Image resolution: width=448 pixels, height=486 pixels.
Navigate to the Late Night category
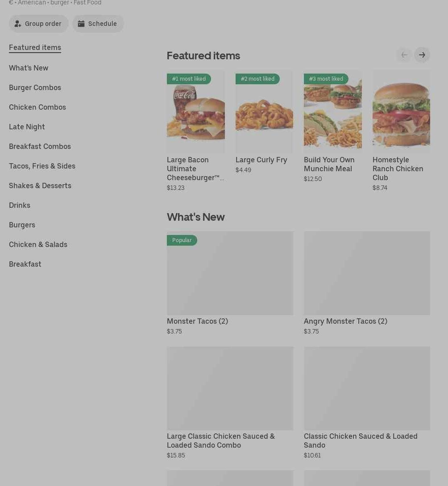tap(27, 127)
